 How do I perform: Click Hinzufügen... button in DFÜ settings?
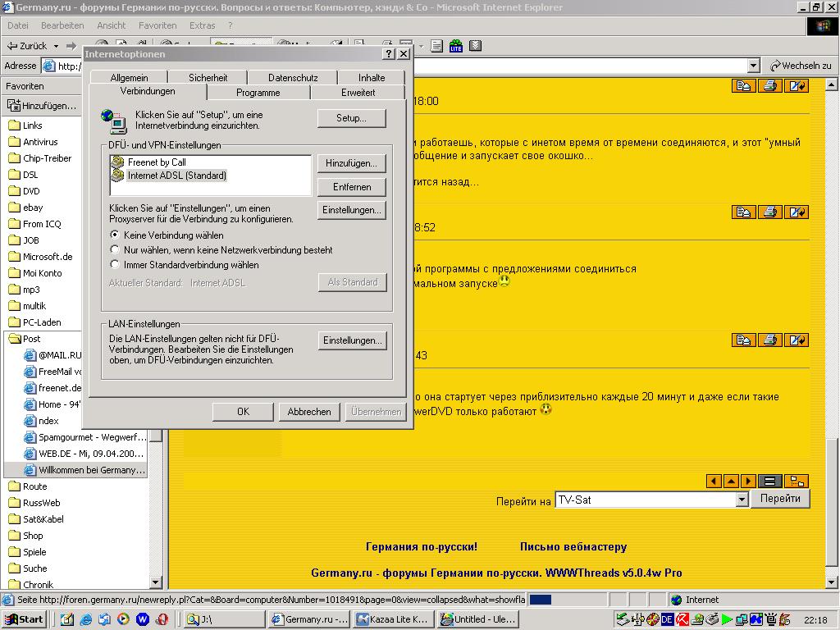click(x=351, y=163)
